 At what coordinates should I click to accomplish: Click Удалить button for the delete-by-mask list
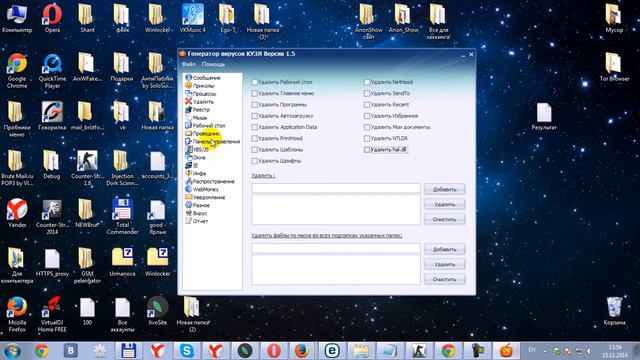(x=444, y=264)
